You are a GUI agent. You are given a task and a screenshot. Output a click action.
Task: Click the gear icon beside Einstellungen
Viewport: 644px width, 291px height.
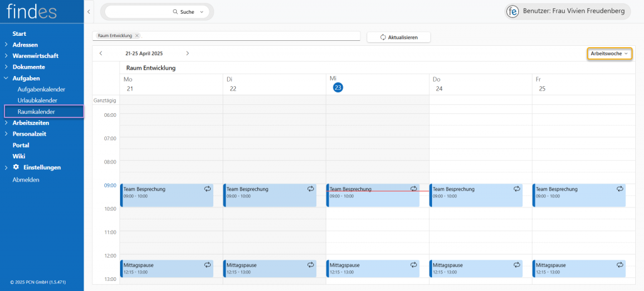(x=16, y=167)
